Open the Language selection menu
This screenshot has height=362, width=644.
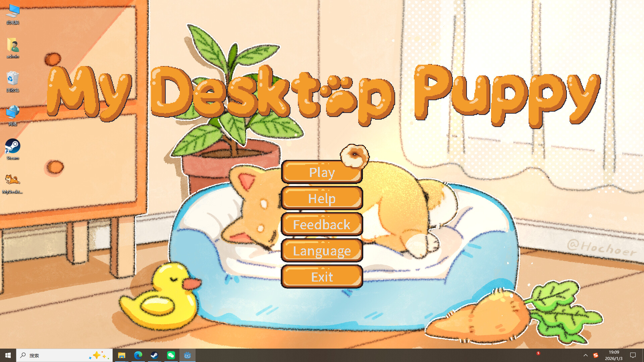322,251
